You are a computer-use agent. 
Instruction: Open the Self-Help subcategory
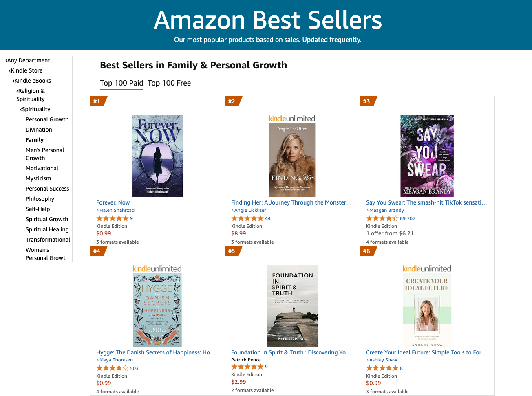[38, 209]
